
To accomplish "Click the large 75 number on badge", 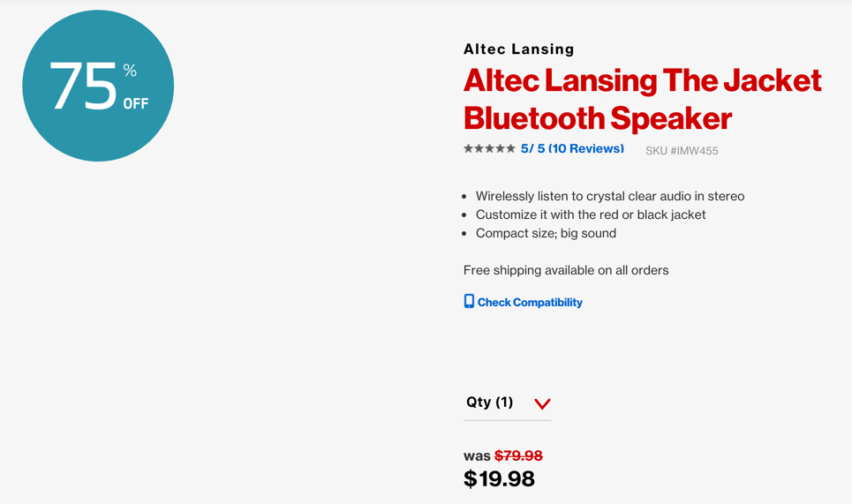I will [83, 86].
